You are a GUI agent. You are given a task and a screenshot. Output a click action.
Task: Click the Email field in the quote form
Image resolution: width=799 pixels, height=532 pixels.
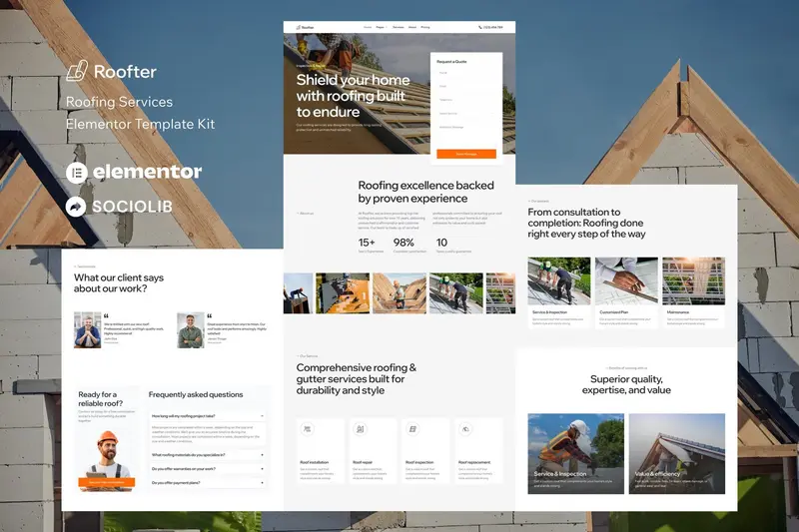tap(466, 87)
